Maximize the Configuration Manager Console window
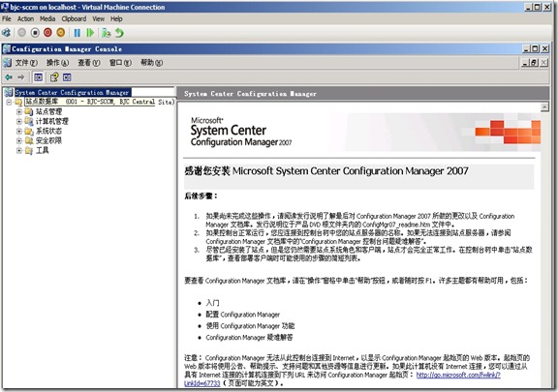Viewport: 558px width, 392px height. (x=535, y=48)
